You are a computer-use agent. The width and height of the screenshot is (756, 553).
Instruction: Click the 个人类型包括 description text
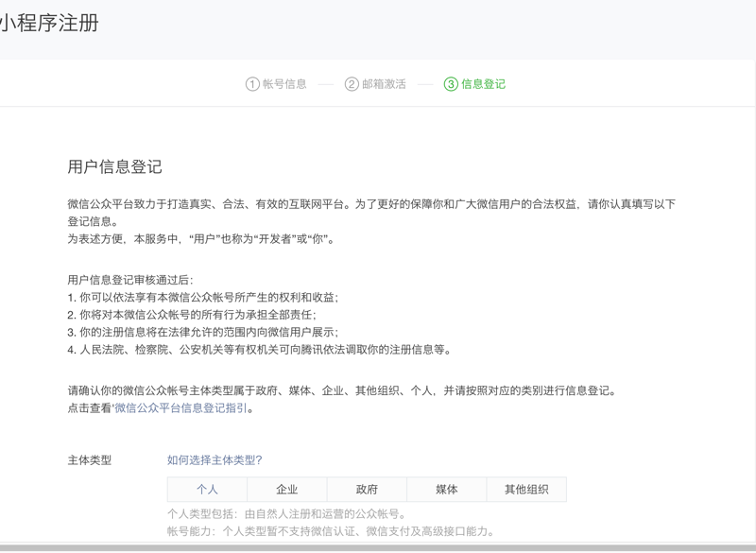287,514
